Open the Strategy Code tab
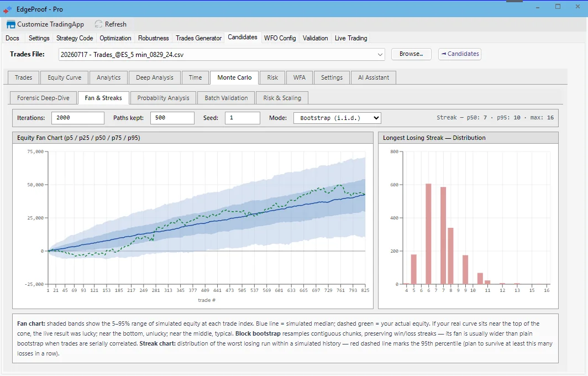The image size is (588, 376). pos(75,38)
